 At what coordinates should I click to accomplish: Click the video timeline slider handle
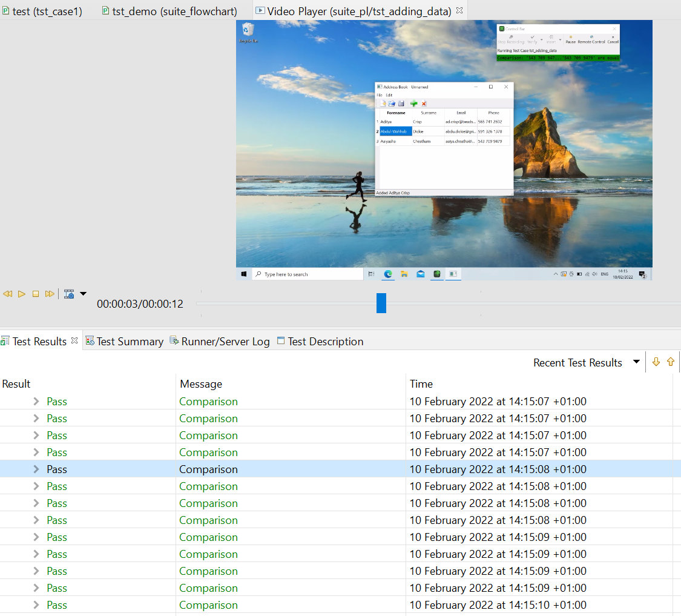[x=381, y=303]
